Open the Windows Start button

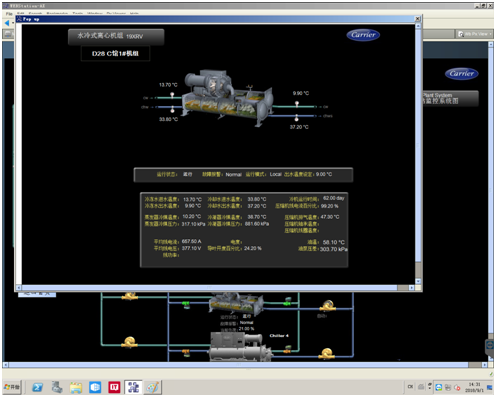pos(12,387)
